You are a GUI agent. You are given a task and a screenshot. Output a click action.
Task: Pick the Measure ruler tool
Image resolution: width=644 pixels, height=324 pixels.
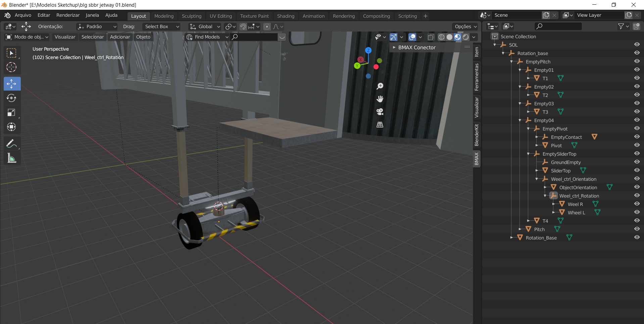coord(11,158)
